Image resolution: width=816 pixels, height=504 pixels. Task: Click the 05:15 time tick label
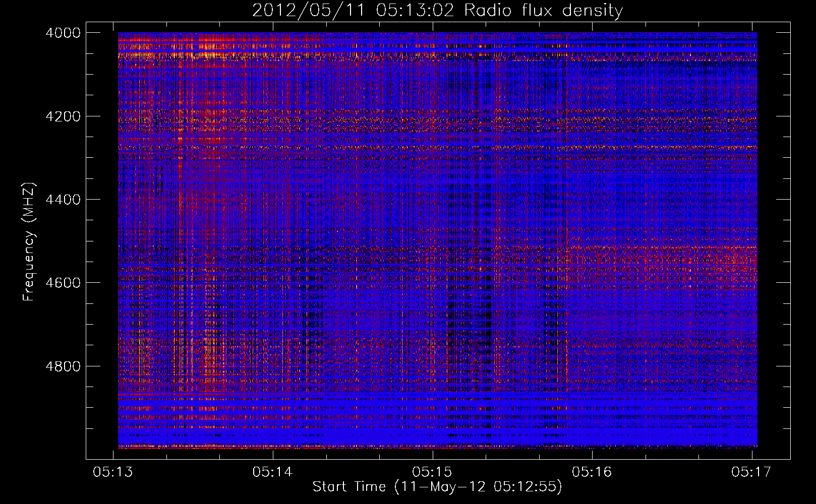(432, 472)
